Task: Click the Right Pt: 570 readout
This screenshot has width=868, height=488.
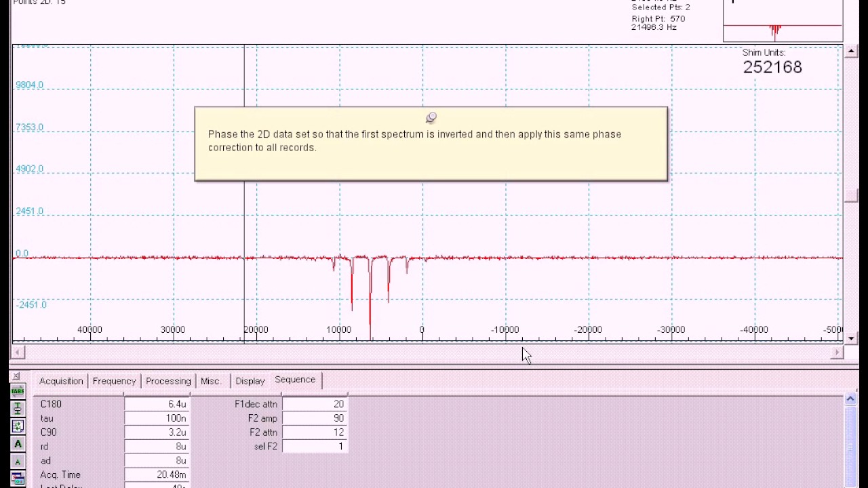Action: point(658,19)
